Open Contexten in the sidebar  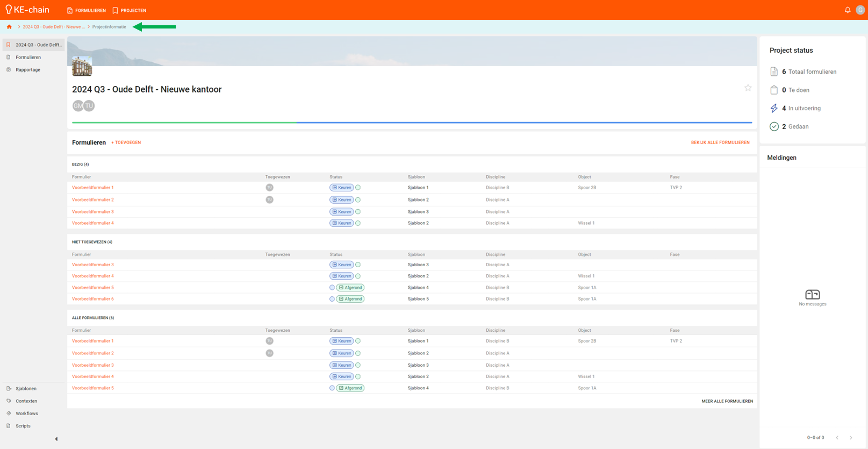pyautogui.click(x=26, y=401)
